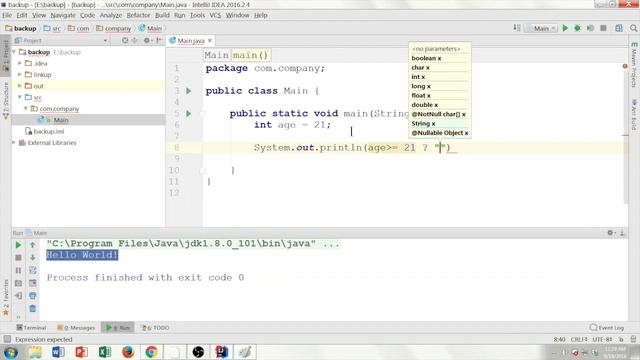The width and height of the screenshot is (640, 360).
Task: Collapse the com.company package
Action: (26, 109)
